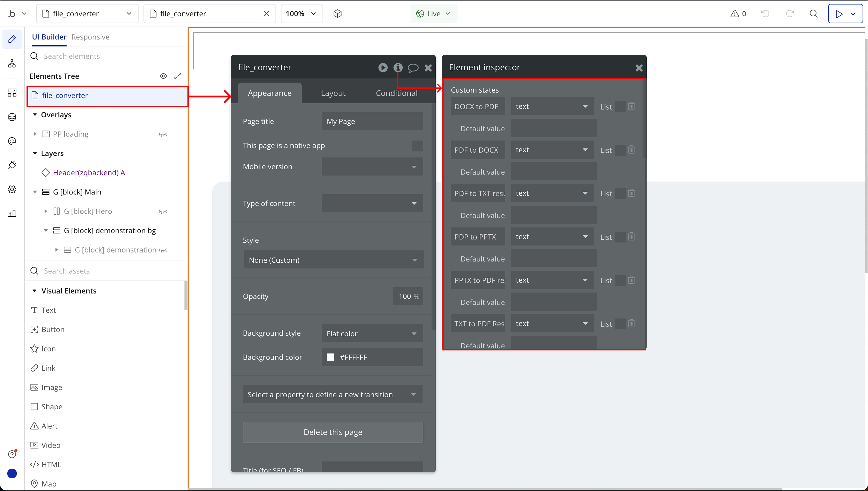Toggle Elements Tree eye visibility icon
The height and width of the screenshot is (491, 868).
coord(163,76)
